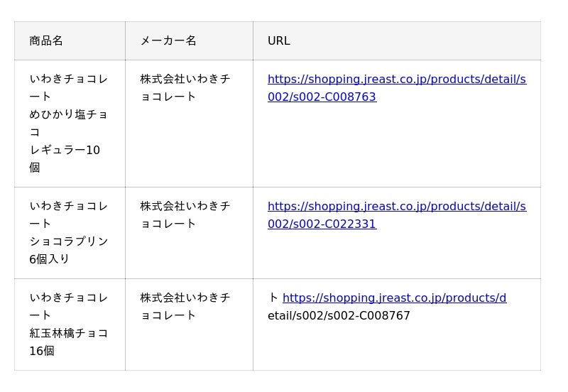The image size is (568, 392).
Task: Click the ショコラプリン product name text
Action: (68, 241)
